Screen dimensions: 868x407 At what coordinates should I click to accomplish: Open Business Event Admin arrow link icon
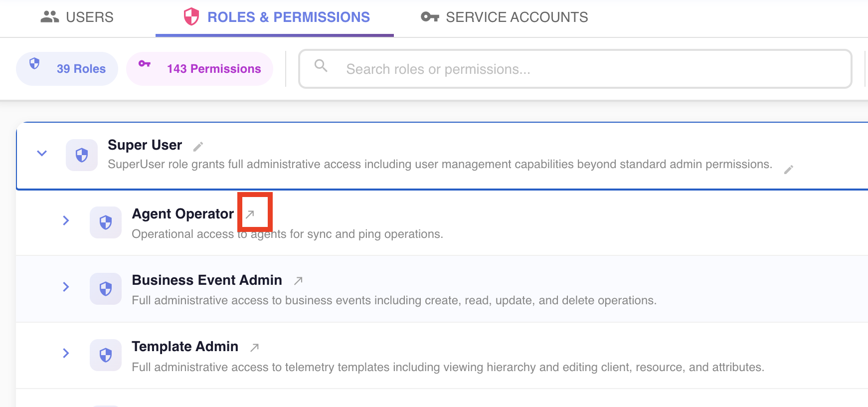tap(298, 281)
